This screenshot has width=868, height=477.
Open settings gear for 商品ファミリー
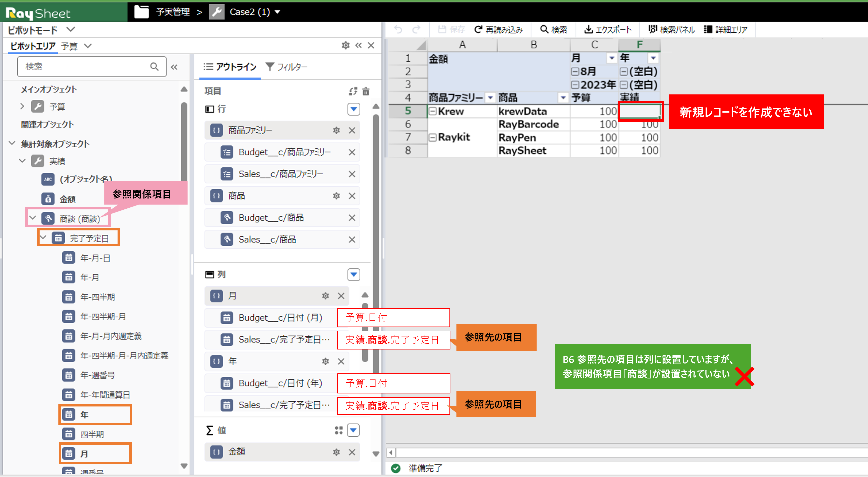click(336, 130)
